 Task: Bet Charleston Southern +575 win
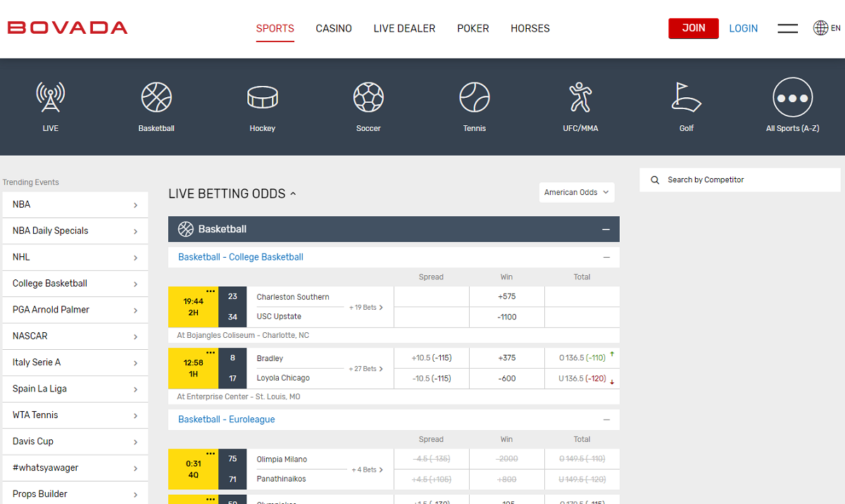(507, 297)
